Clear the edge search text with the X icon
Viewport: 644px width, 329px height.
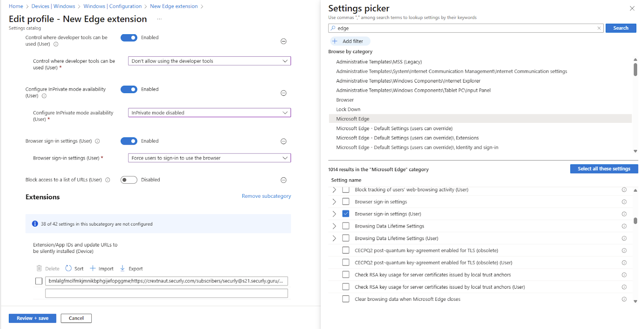tap(599, 28)
